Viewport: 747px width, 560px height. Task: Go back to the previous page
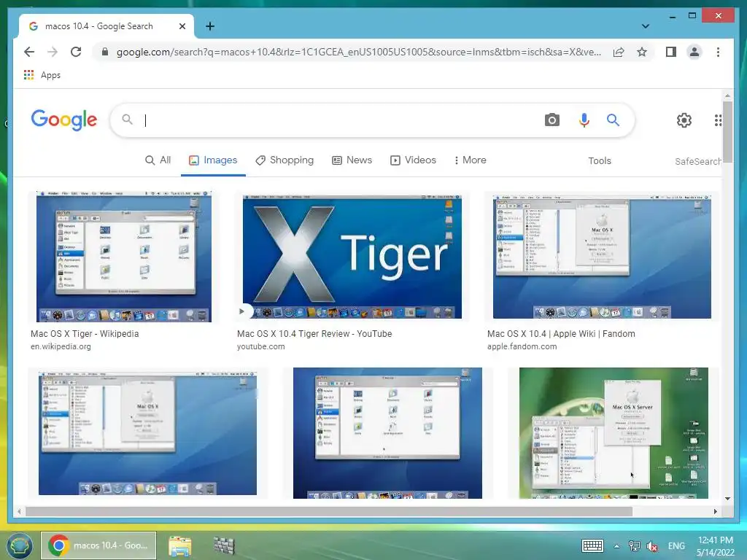click(29, 52)
